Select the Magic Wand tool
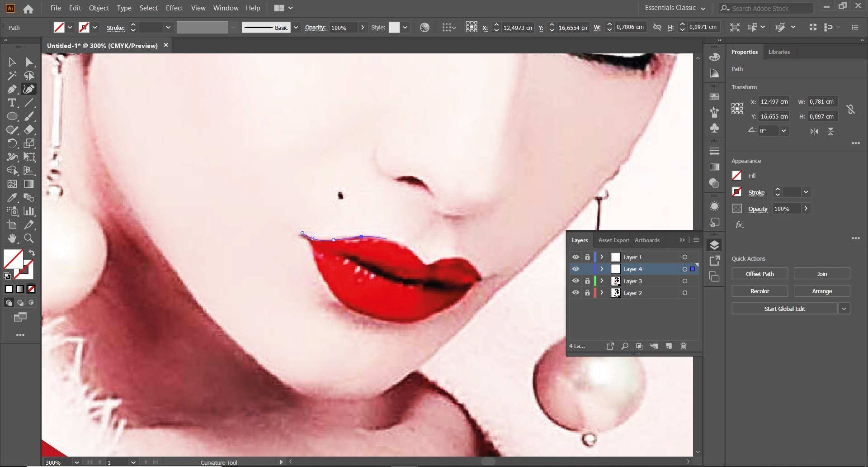This screenshot has width=868, height=467. tap(12, 76)
